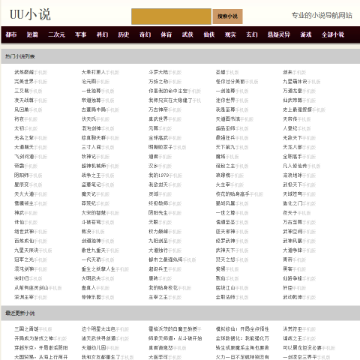Open the novel 绝世武神
Image resolution: width=360 pixels, height=360 pixels.
tap(24, 231)
